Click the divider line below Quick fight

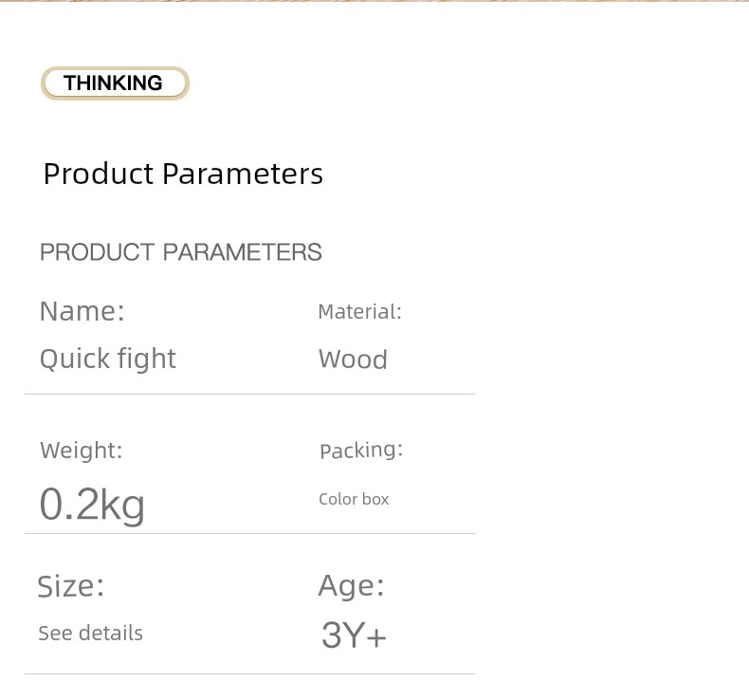point(249,394)
